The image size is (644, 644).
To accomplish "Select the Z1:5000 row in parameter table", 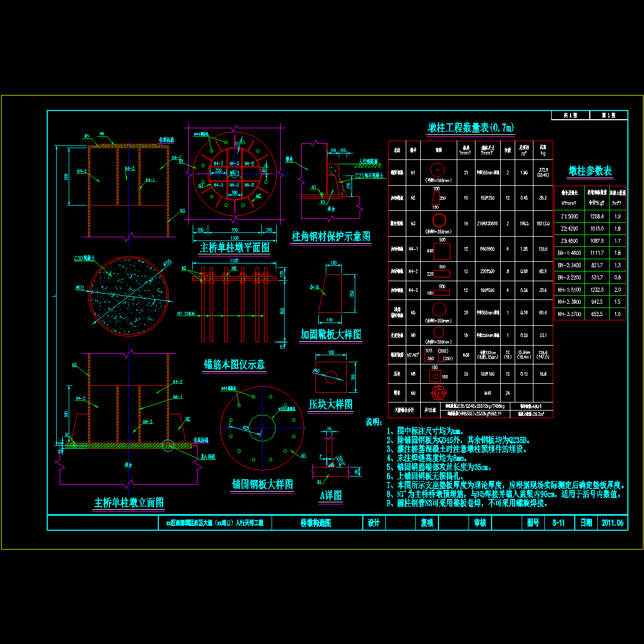I will tap(589, 216).
